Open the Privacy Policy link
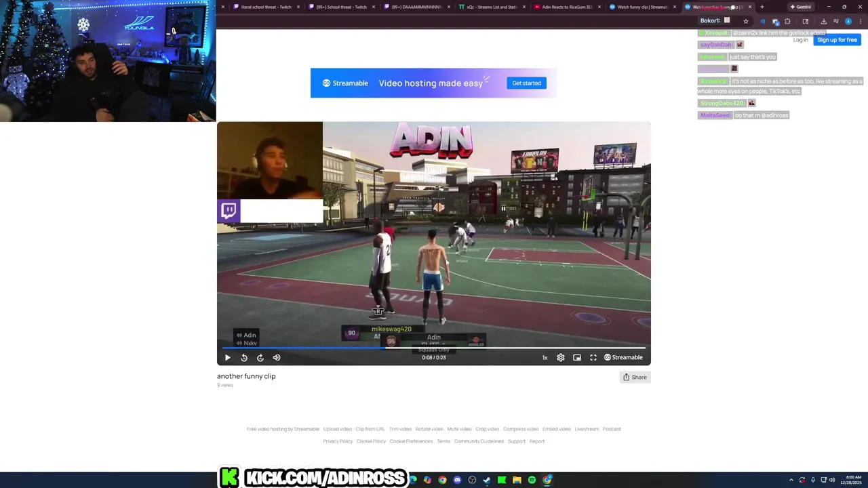 pos(338,441)
